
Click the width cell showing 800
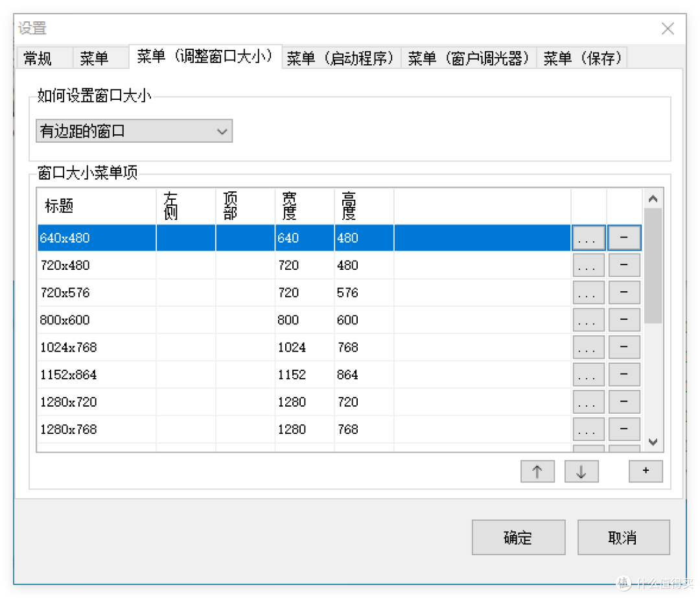tap(305, 320)
